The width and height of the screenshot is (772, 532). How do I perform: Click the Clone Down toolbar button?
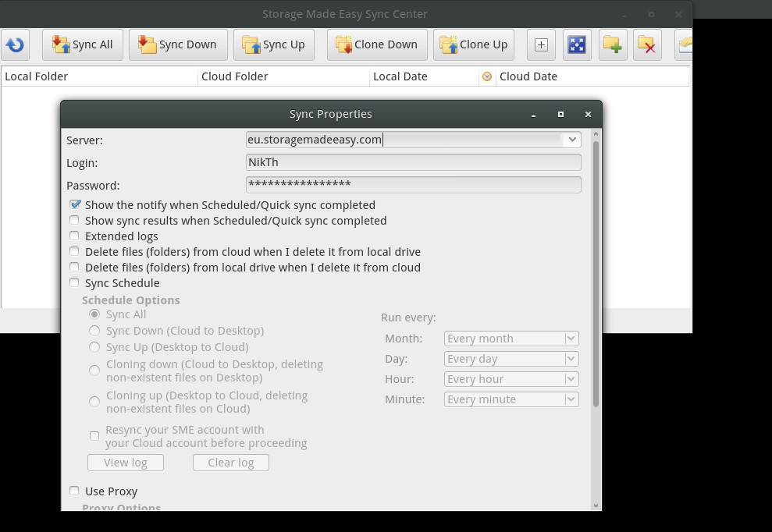pyautogui.click(x=377, y=44)
